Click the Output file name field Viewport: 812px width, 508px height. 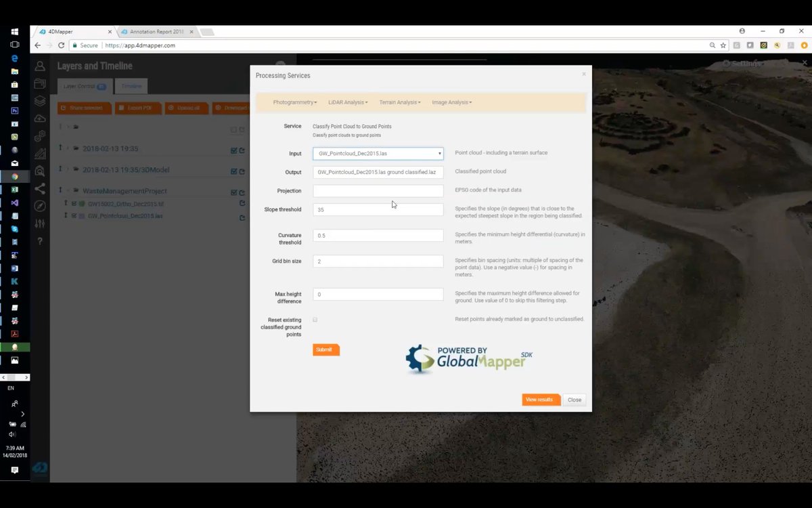click(378, 172)
